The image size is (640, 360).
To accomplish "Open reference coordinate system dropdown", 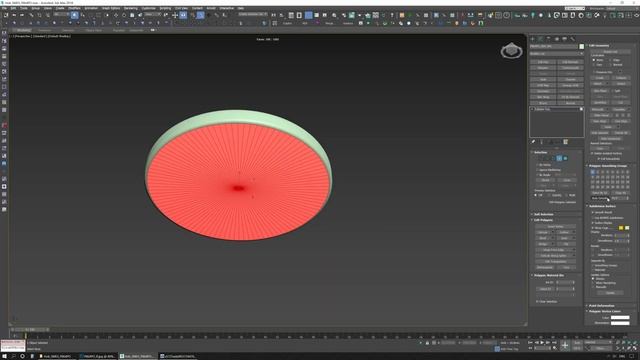I will (x=153, y=14).
